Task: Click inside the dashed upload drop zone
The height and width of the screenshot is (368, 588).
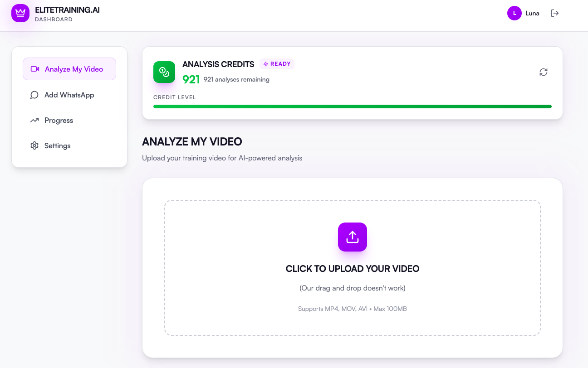Action: point(353,268)
